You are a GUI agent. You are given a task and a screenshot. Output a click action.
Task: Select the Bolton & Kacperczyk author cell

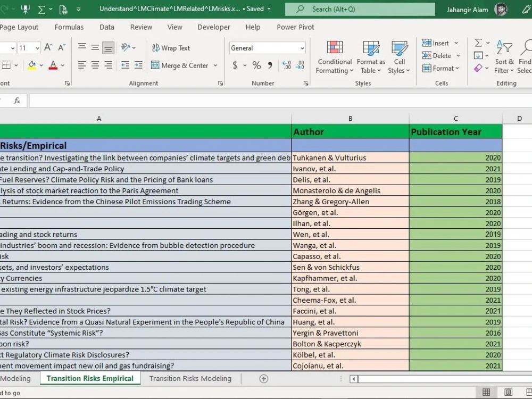[350, 344]
